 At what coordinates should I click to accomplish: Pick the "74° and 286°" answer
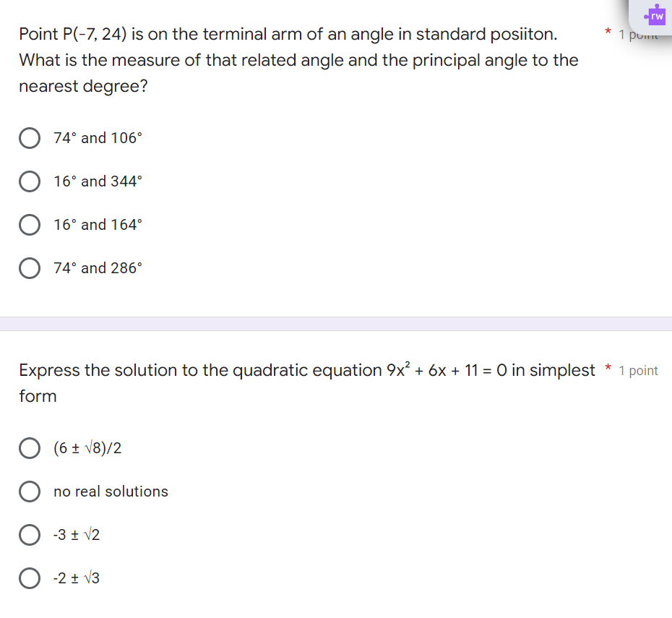30,268
